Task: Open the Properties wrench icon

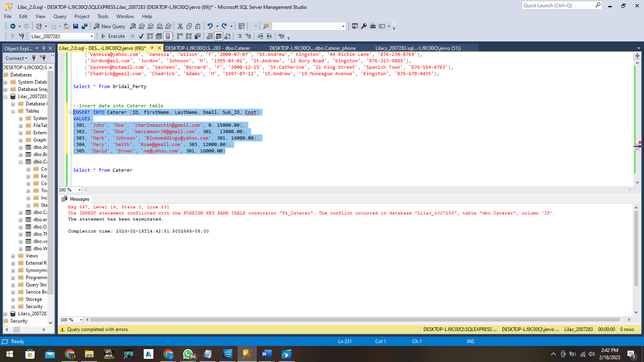Action: coord(364,26)
